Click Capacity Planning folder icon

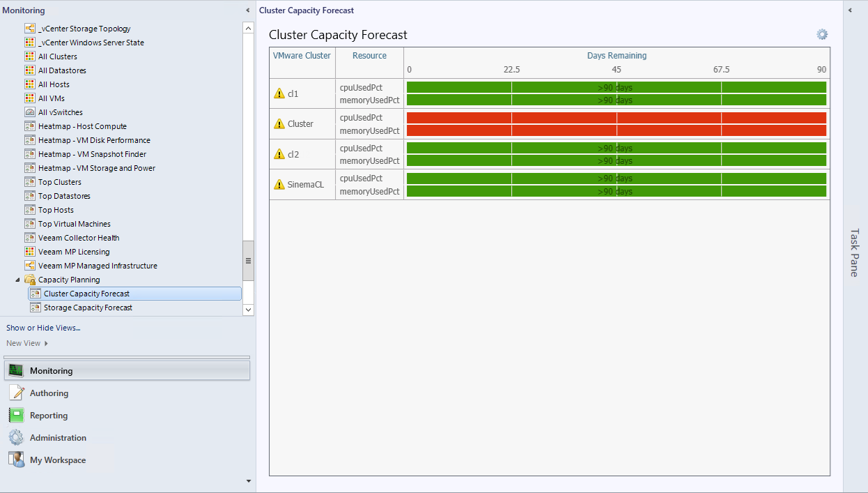pos(30,280)
